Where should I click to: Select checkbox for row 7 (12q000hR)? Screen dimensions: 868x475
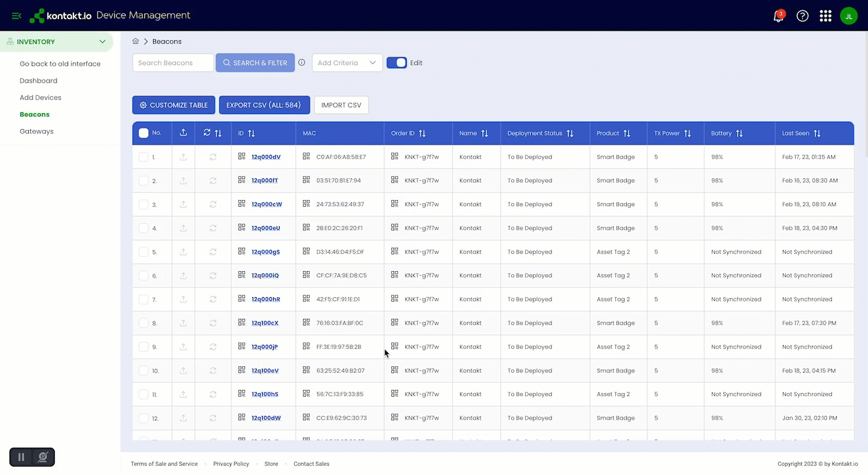pyautogui.click(x=143, y=299)
